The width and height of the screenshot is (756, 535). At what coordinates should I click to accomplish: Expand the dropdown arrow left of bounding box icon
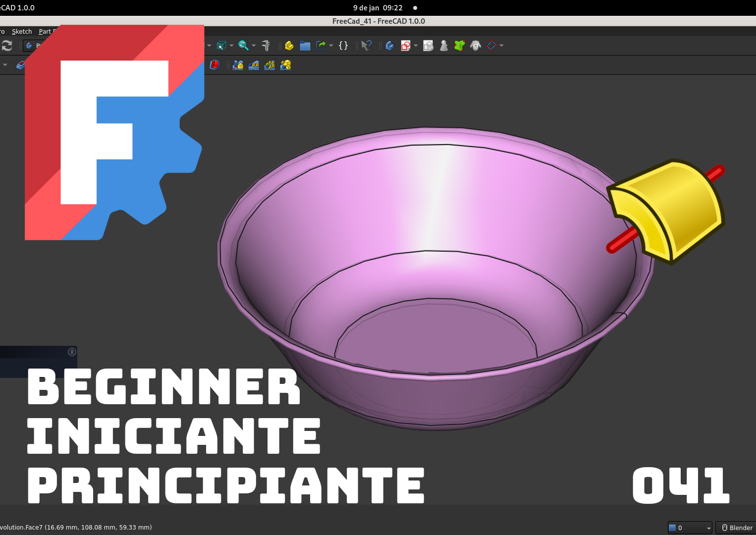pyautogui.click(x=209, y=46)
